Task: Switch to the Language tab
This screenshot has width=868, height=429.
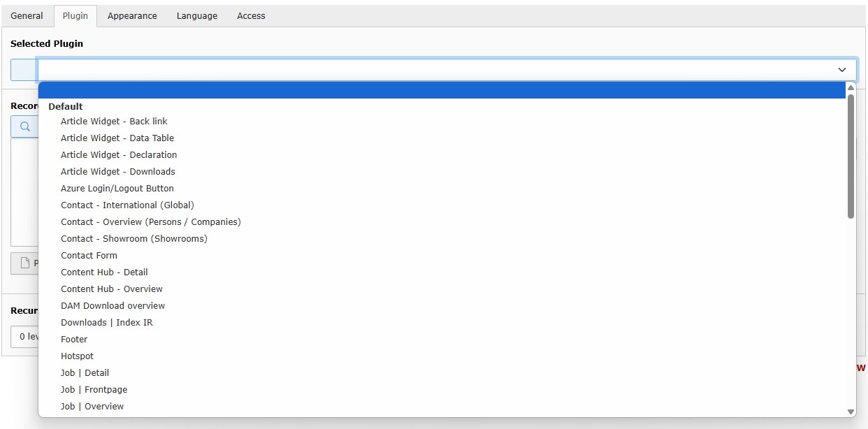Action: [x=196, y=15]
